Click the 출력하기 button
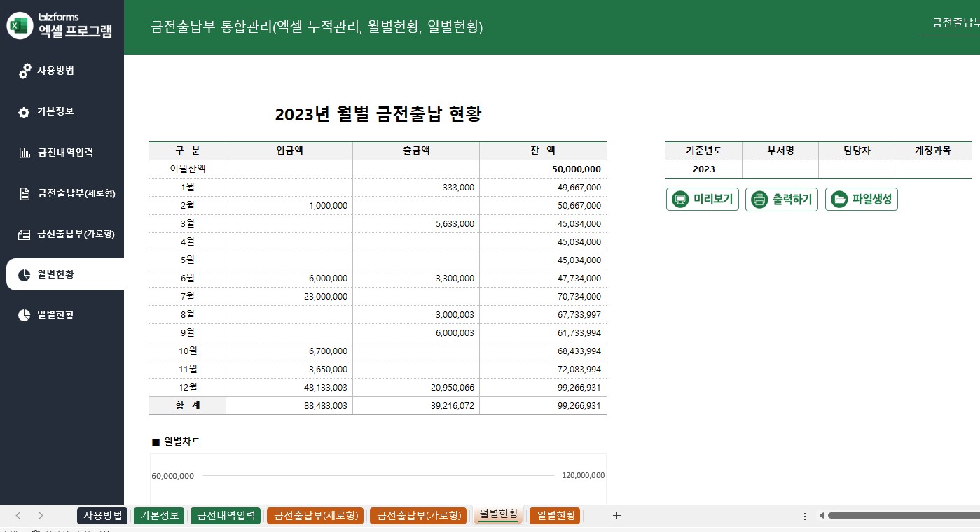980x532 pixels. tap(782, 199)
